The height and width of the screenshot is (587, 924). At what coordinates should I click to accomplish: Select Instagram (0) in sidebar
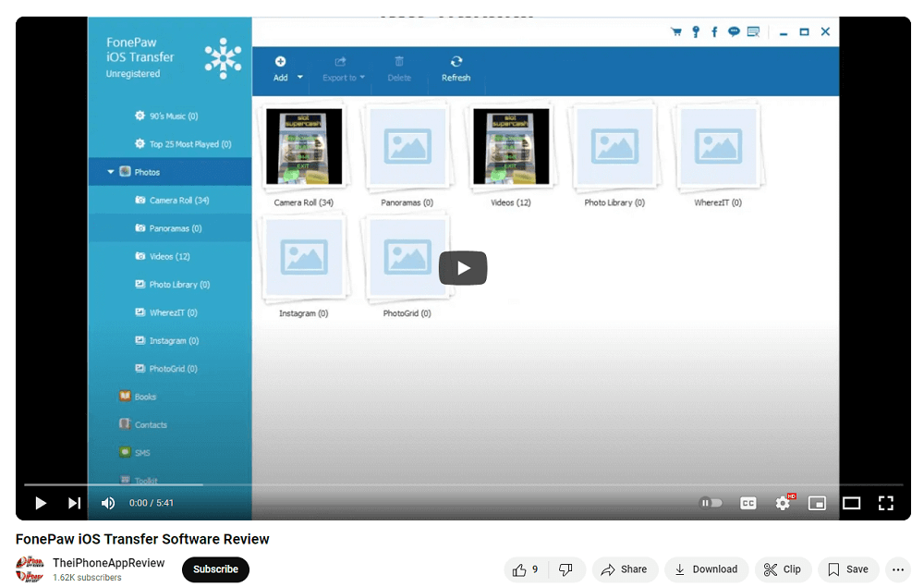[170, 341]
